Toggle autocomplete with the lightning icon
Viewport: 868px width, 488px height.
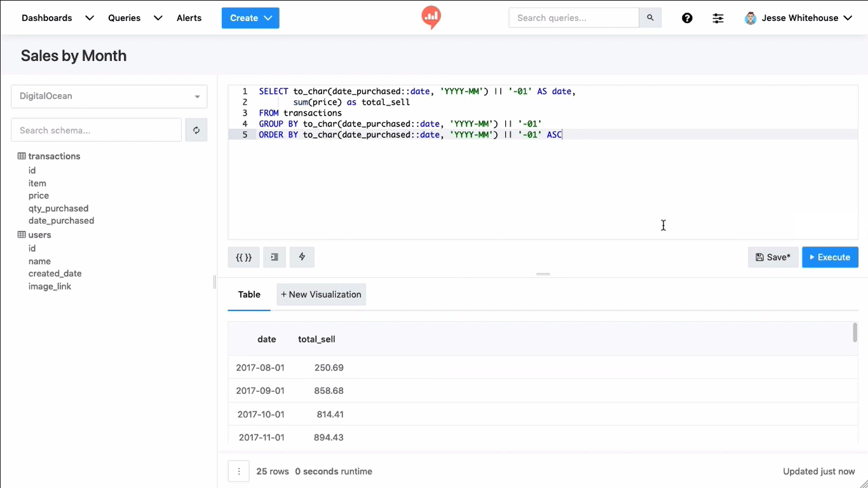point(302,257)
